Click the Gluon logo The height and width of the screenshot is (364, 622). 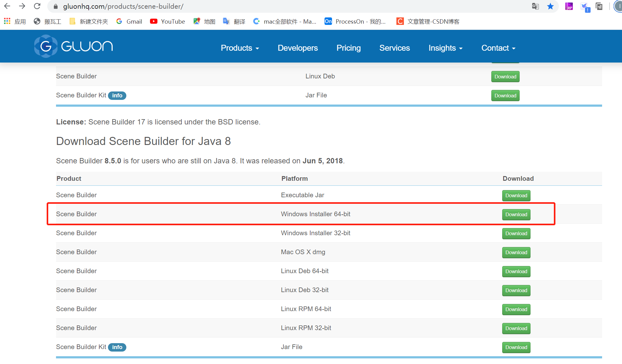[73, 46]
